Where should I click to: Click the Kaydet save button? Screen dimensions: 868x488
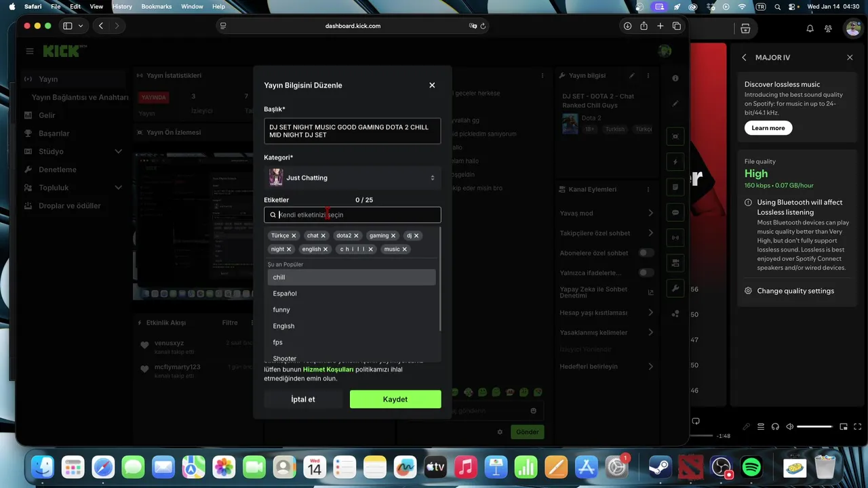point(395,399)
